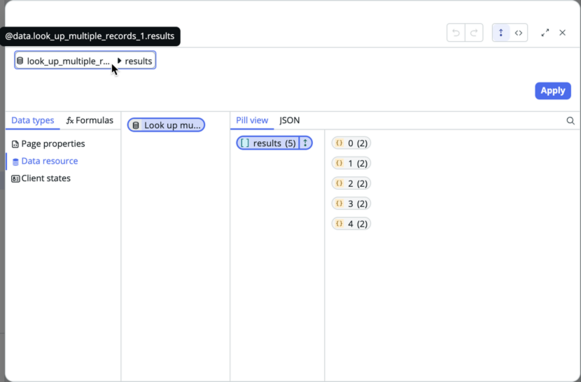
Task: Click the Page properties document icon
Action: 15,144
